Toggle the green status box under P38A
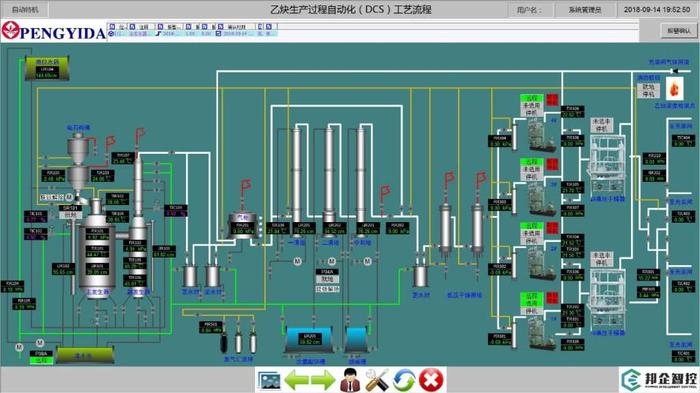Screen dimensions: 700x393 pyautogui.click(x=41, y=360)
